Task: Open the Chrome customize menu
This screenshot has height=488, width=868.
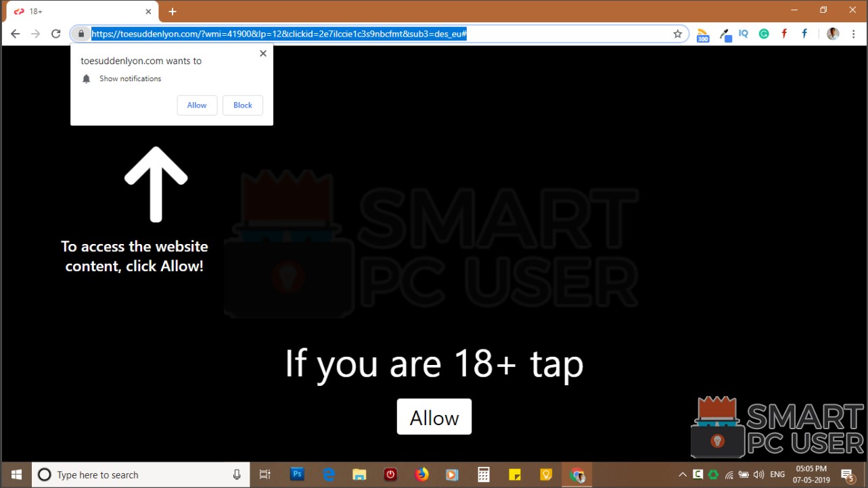Action: [x=853, y=33]
